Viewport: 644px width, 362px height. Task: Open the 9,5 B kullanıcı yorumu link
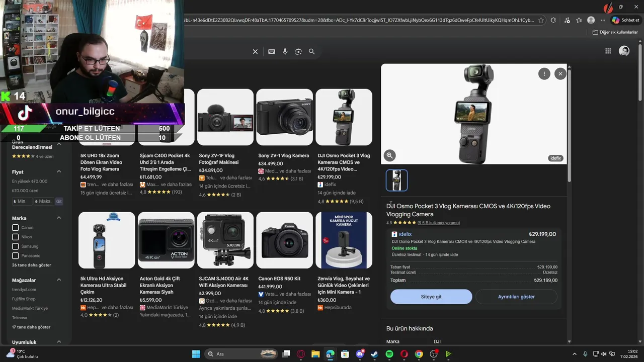438,223
